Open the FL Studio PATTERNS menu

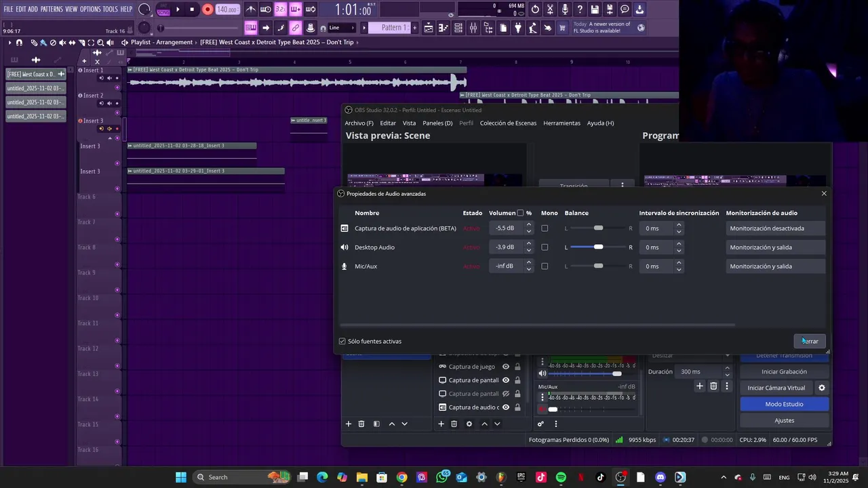(x=52, y=9)
